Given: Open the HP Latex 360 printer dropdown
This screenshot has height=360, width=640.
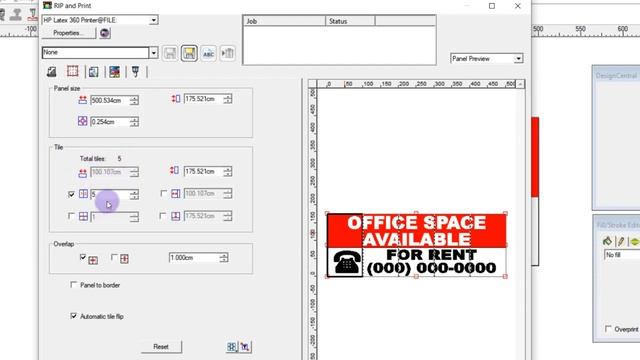Looking at the screenshot, I should point(153,20).
